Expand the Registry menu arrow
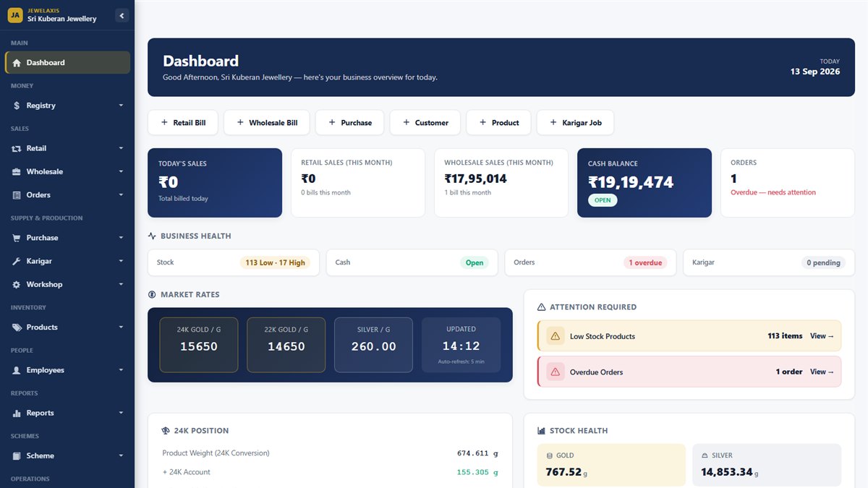The height and width of the screenshot is (488, 868). point(121,106)
